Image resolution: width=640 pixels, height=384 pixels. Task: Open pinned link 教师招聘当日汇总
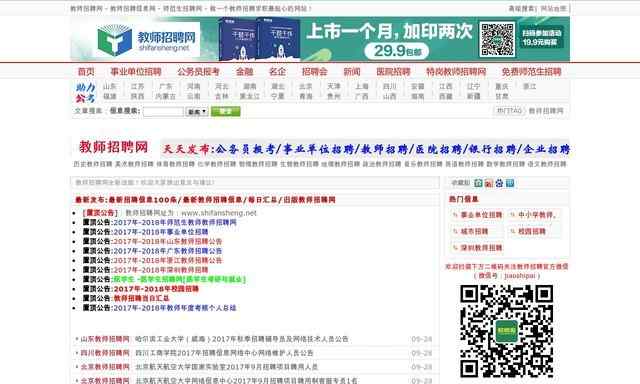pyautogui.click(x=141, y=298)
